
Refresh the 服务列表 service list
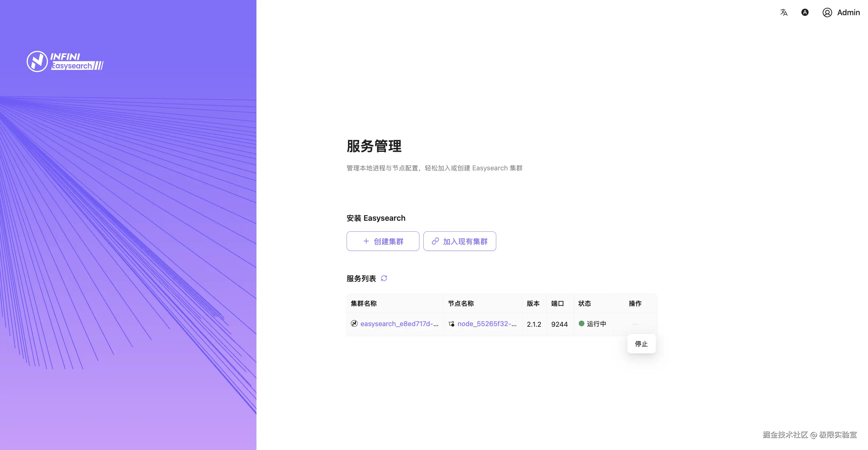point(384,278)
